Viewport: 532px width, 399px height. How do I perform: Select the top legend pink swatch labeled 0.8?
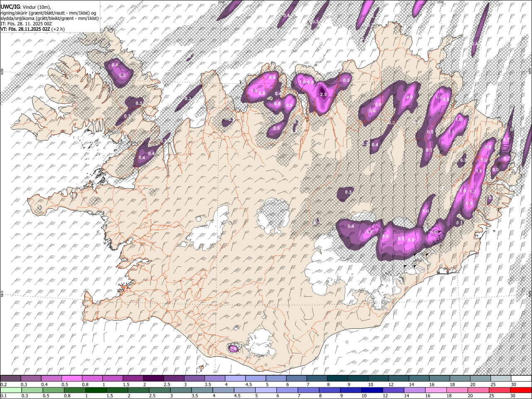click(x=92, y=378)
